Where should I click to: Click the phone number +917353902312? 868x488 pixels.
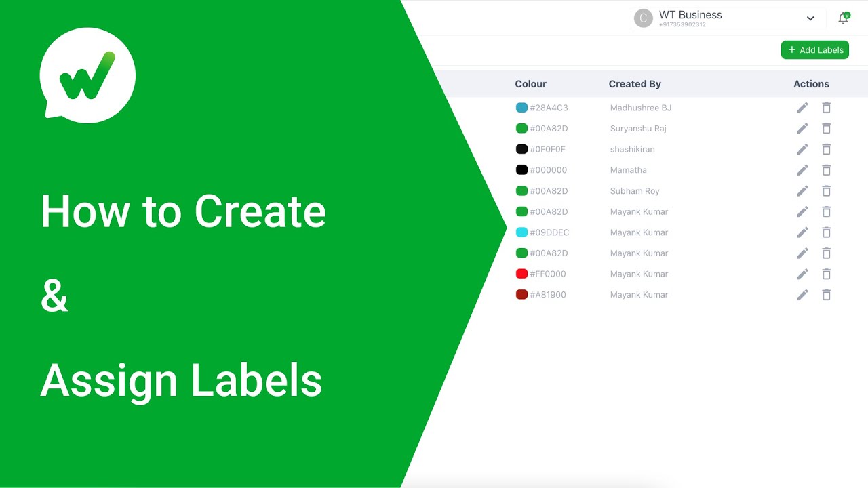682,25
